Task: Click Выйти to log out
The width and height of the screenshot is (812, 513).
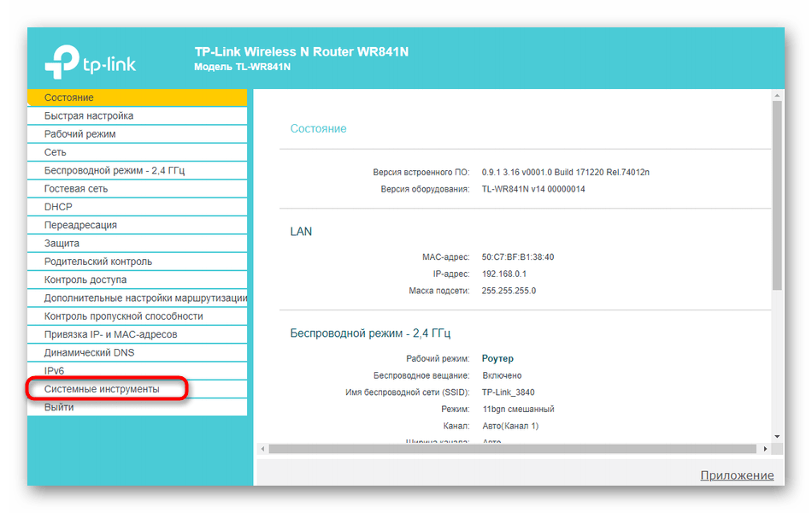Action: coord(59,407)
